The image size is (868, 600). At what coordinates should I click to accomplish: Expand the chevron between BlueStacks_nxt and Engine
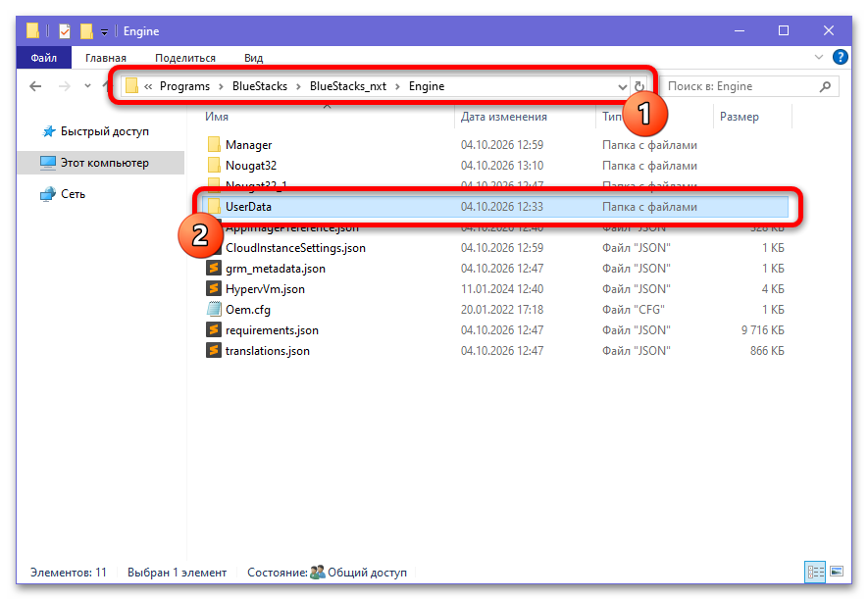(x=397, y=86)
